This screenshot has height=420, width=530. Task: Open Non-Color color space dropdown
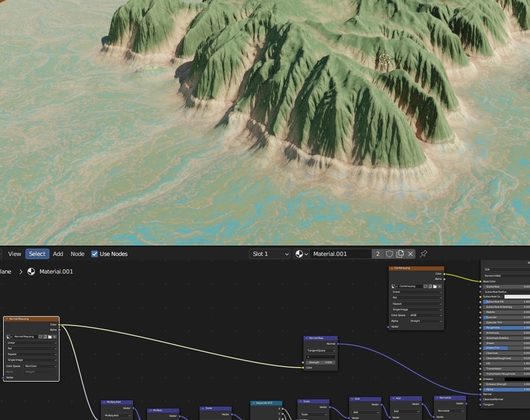point(41,366)
